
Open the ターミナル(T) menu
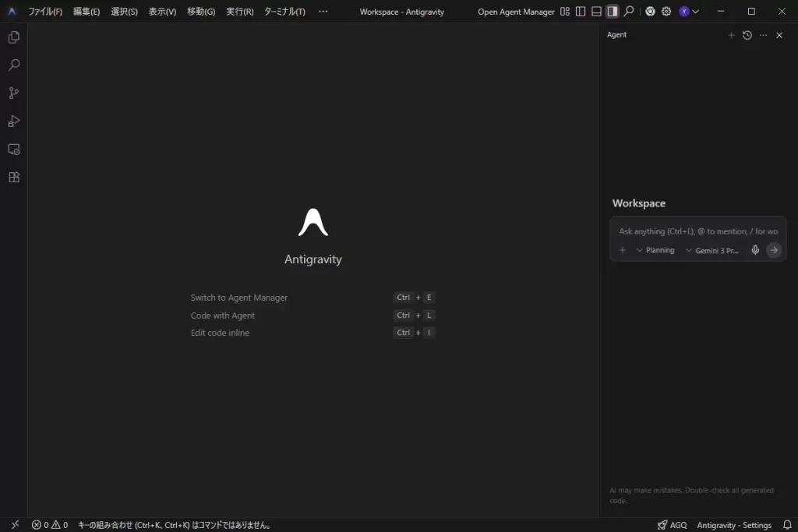pyautogui.click(x=284, y=11)
